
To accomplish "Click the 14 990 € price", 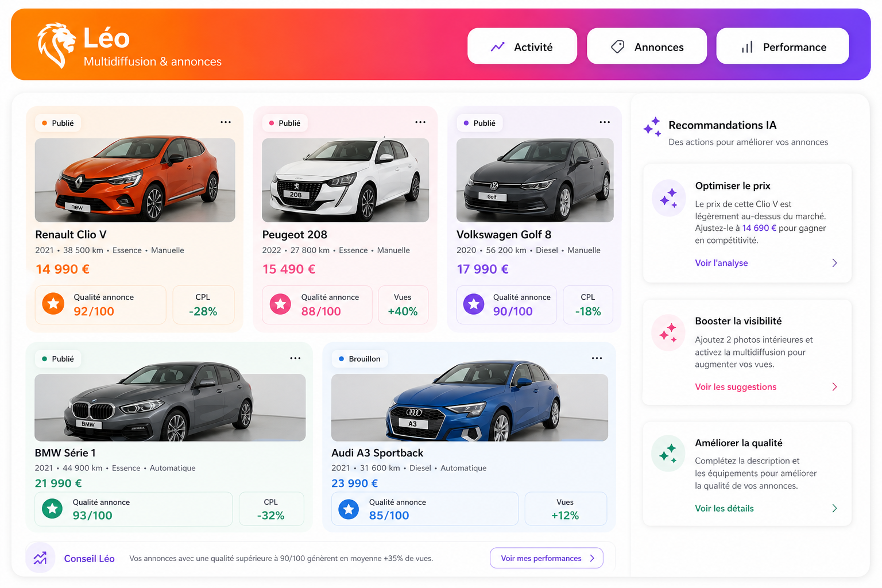I will 63,269.
